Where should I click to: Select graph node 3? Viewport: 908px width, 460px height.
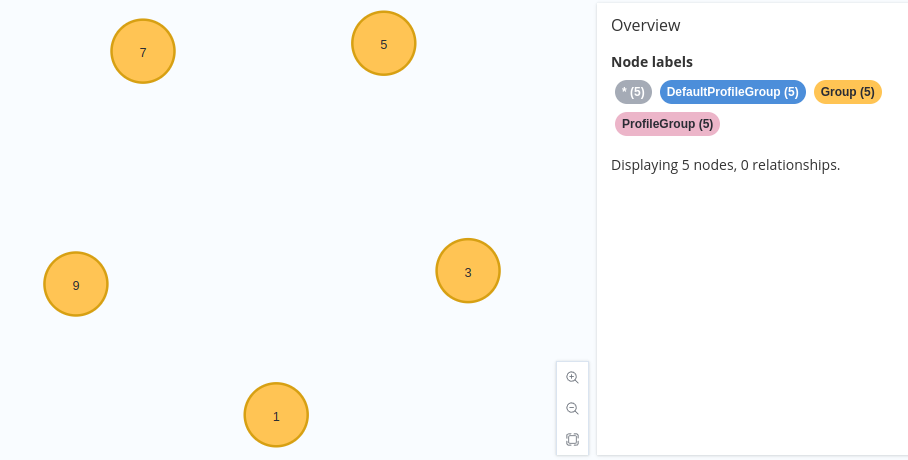(x=468, y=271)
